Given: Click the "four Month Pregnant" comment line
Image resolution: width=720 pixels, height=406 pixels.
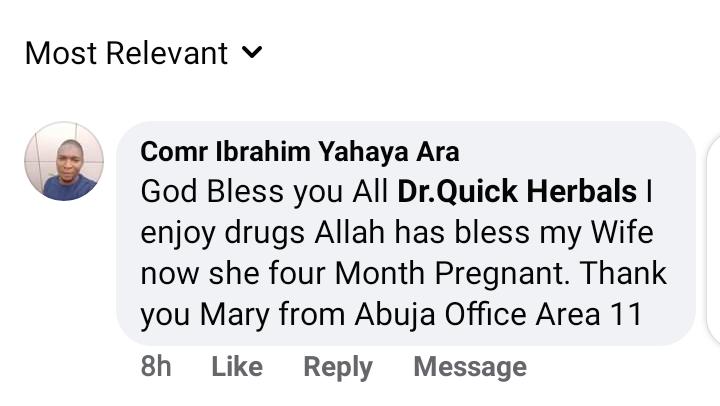Looking at the screenshot, I should (x=403, y=274).
